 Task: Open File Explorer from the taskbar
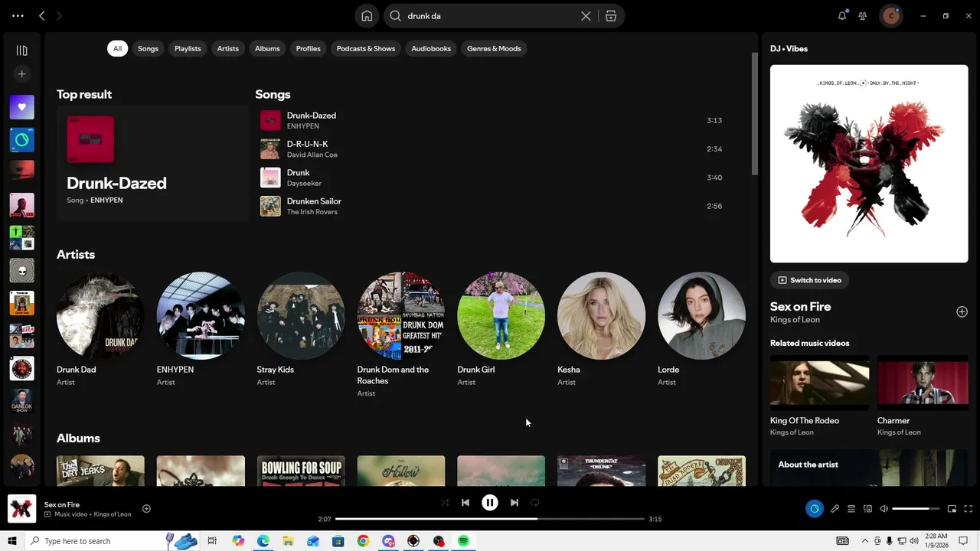(x=288, y=541)
